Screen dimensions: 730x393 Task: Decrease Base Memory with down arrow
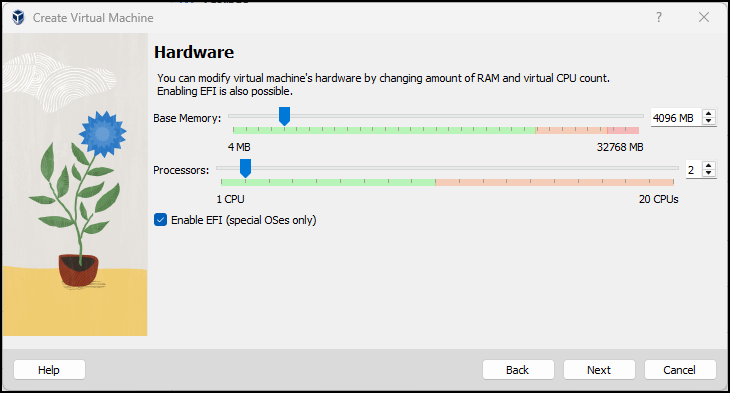[709, 121]
